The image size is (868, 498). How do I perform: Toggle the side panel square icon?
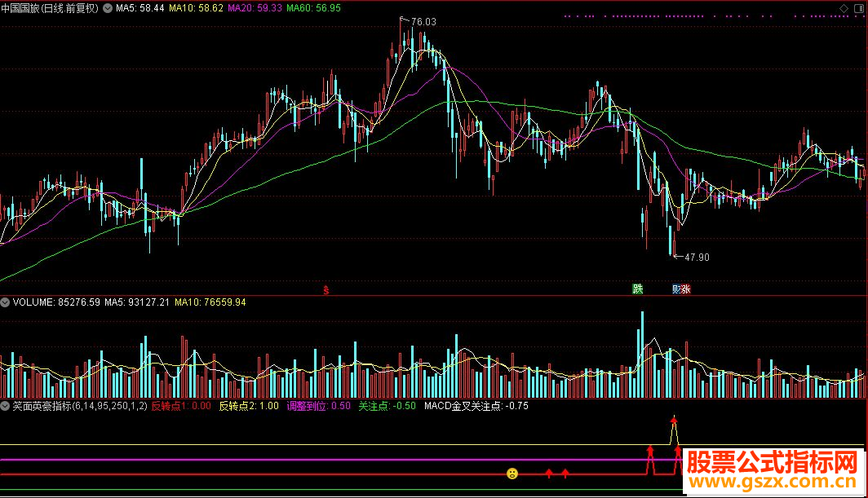tap(859, 8)
